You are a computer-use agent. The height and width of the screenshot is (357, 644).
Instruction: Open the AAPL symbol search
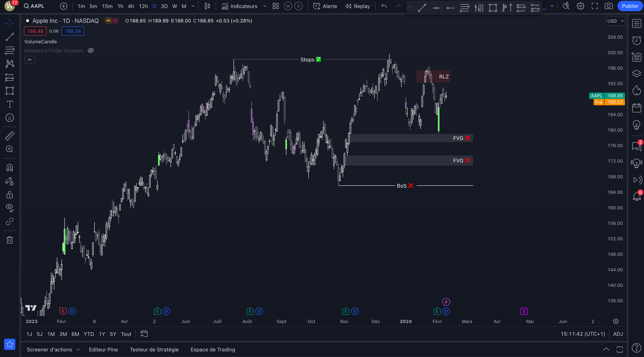[34, 6]
